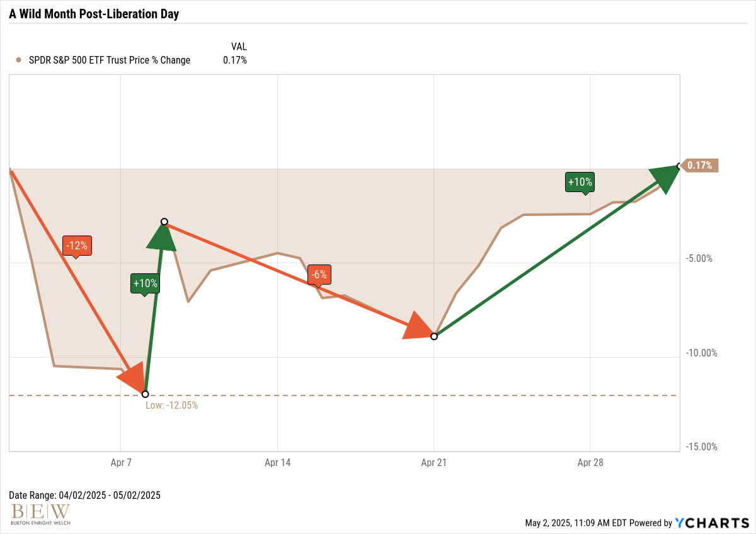756x534 pixels.
Task: Click the -10.00% y-axis label
Action: click(702, 353)
